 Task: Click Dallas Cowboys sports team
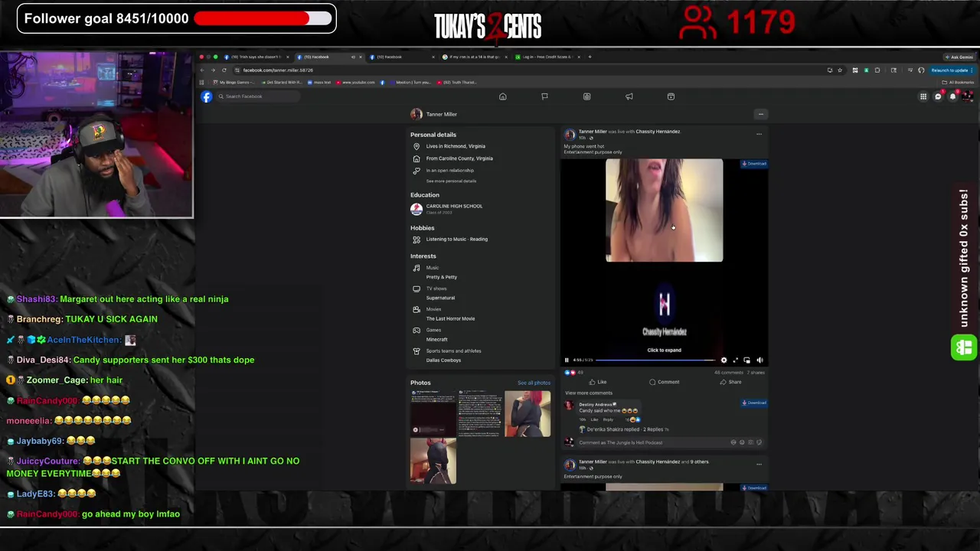[x=443, y=360]
